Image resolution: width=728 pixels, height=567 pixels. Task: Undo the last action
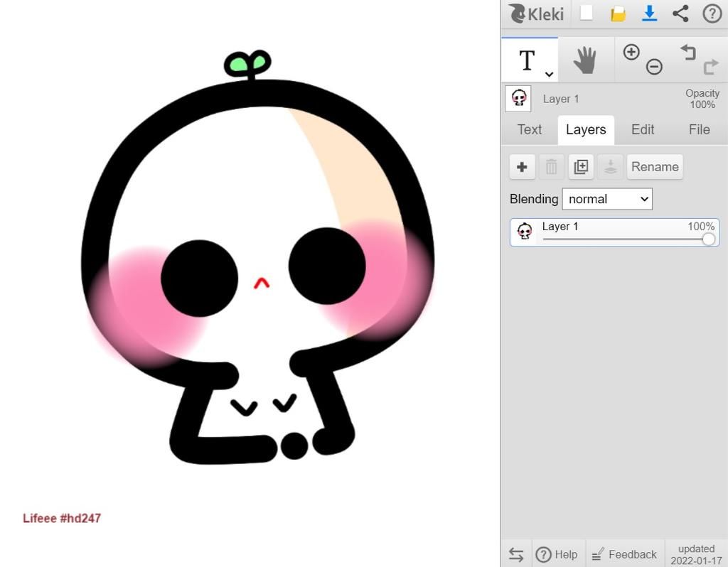click(688, 52)
